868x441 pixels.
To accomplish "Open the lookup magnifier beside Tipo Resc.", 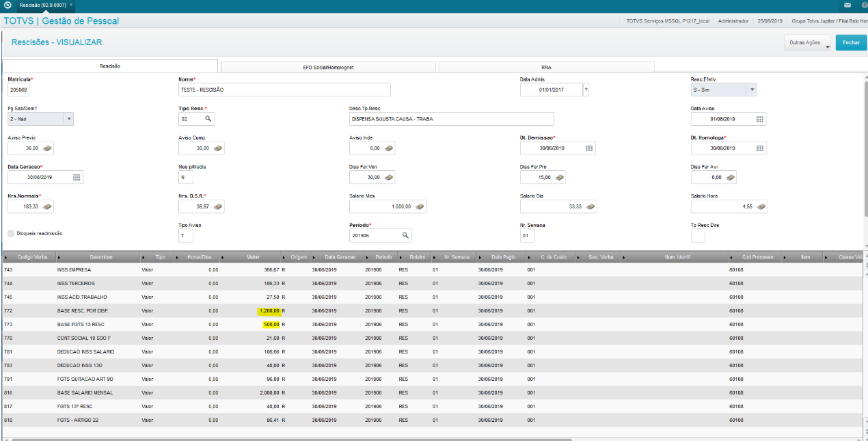I will pos(209,119).
